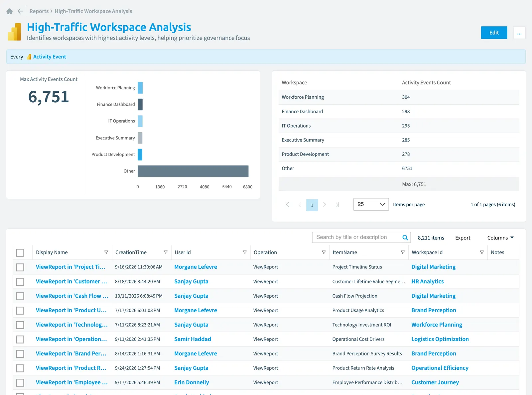
Task: Click the Workforce Planning chart bar
Action: click(140, 88)
